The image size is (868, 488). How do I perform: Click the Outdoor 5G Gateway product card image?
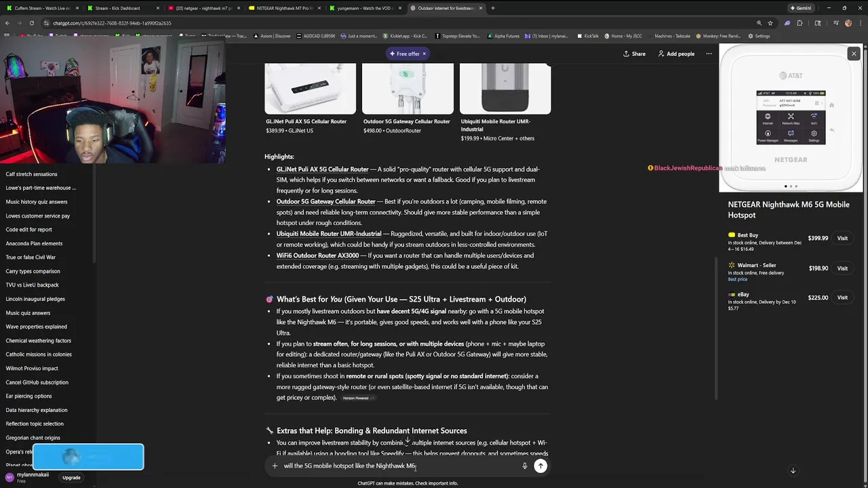(x=408, y=88)
